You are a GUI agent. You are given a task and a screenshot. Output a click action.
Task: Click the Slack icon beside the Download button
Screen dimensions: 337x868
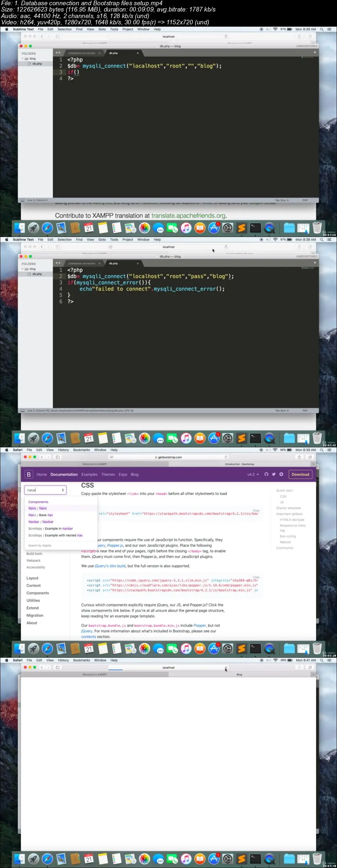click(x=281, y=474)
